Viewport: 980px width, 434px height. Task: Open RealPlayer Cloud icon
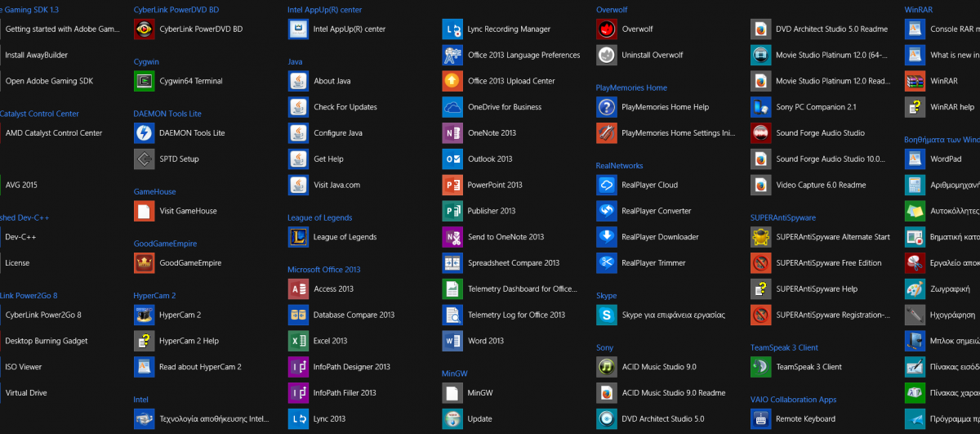tap(607, 185)
